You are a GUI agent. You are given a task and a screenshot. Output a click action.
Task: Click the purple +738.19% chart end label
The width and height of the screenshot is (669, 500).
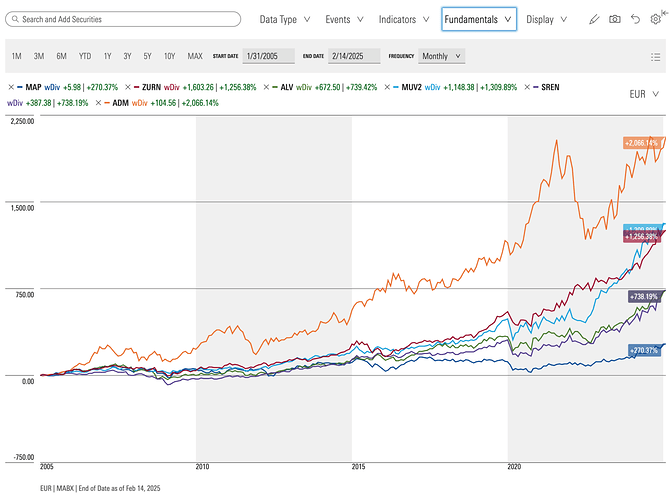pos(644,296)
